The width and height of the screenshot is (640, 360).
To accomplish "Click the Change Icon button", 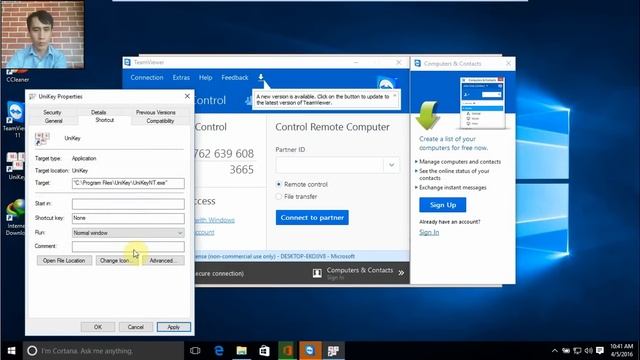I will pyautogui.click(x=117, y=260).
